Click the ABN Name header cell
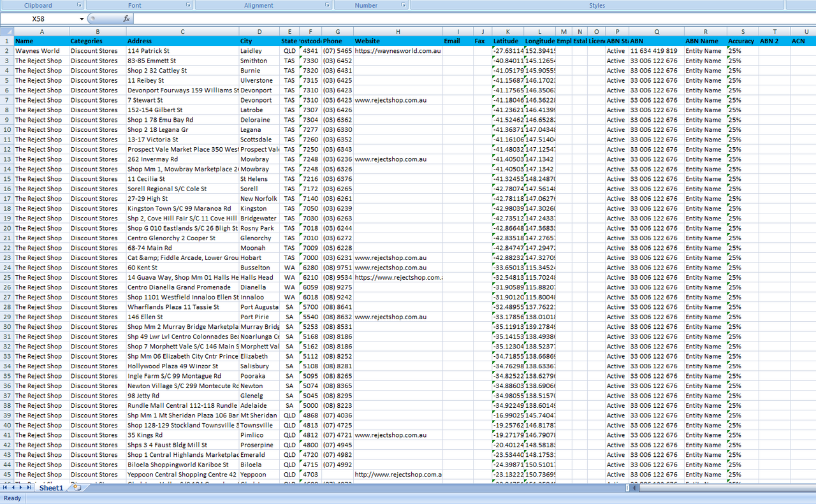The image size is (816, 504). (706, 41)
